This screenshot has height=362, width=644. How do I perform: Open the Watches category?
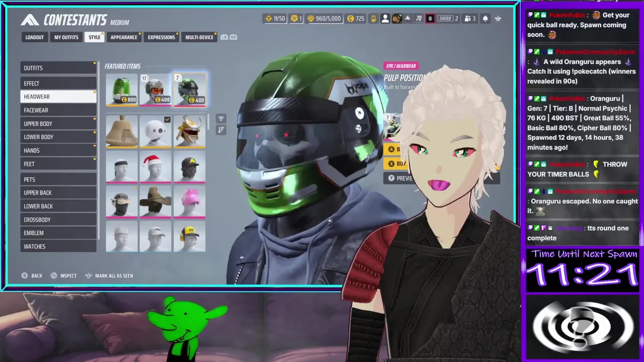[58, 246]
